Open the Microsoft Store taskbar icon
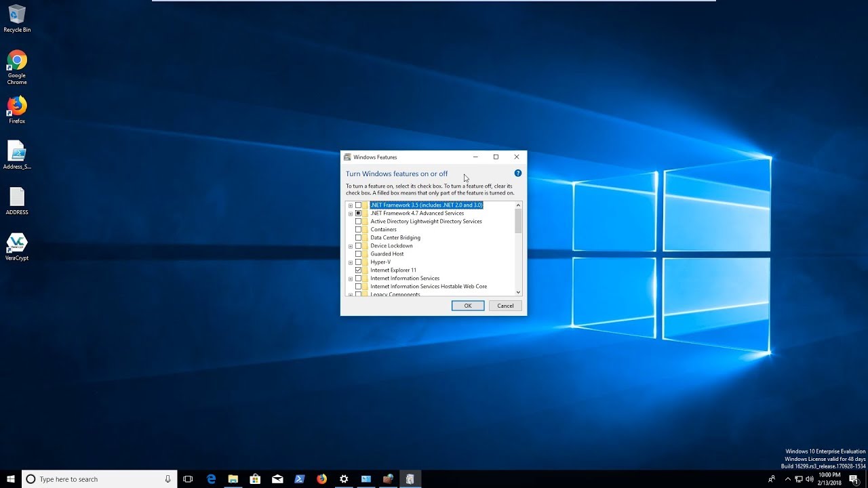Viewport: 868px width, 488px height. [x=255, y=479]
